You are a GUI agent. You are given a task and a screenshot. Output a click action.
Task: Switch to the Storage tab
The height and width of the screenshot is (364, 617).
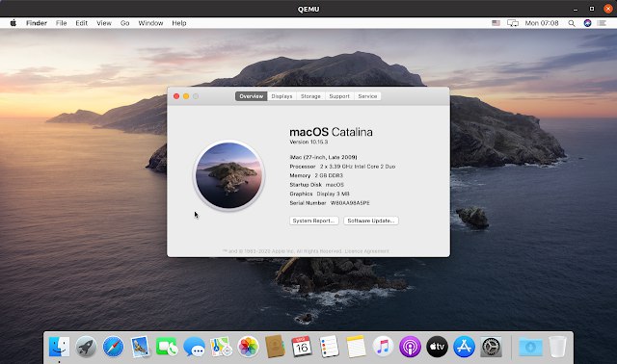click(x=310, y=96)
